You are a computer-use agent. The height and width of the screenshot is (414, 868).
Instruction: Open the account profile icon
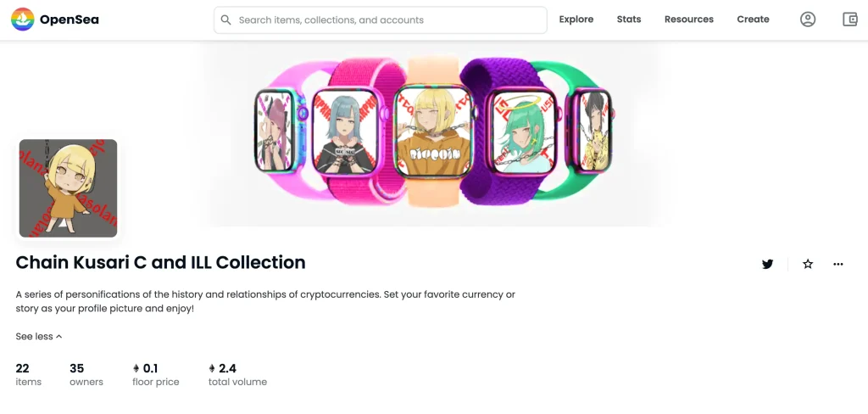click(x=808, y=20)
